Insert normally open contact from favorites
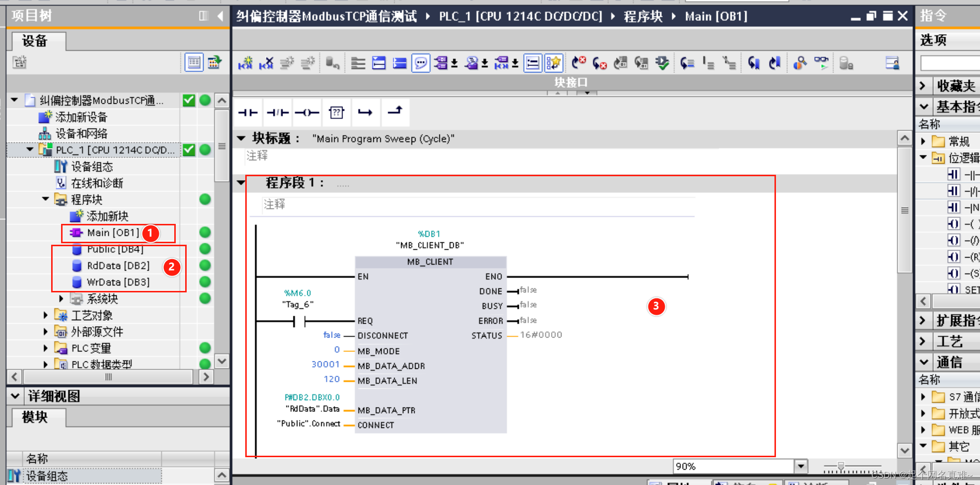Image resolution: width=980 pixels, height=485 pixels. coord(248,113)
